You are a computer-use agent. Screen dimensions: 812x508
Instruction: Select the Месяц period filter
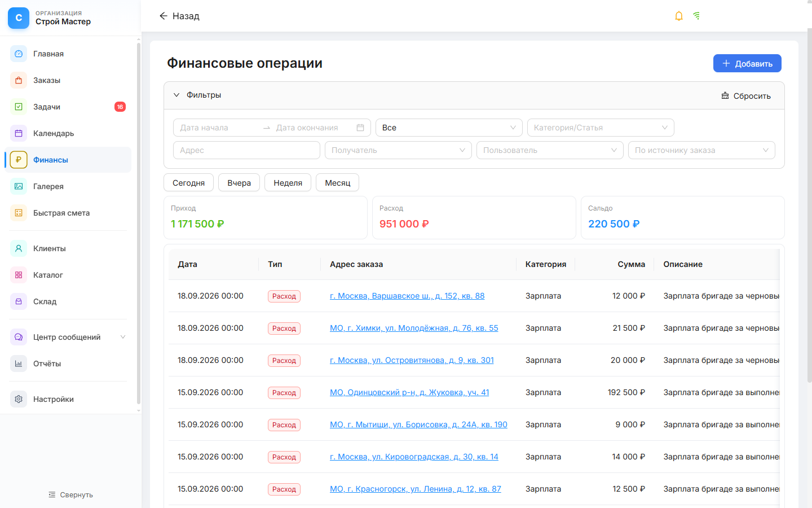coord(337,183)
